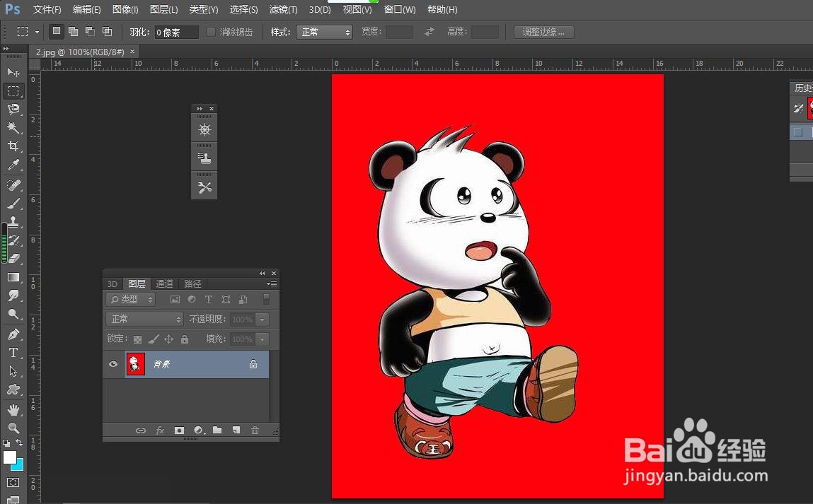The width and height of the screenshot is (813, 504).
Task: Open 填充 fill slider arrow
Action: (263, 339)
